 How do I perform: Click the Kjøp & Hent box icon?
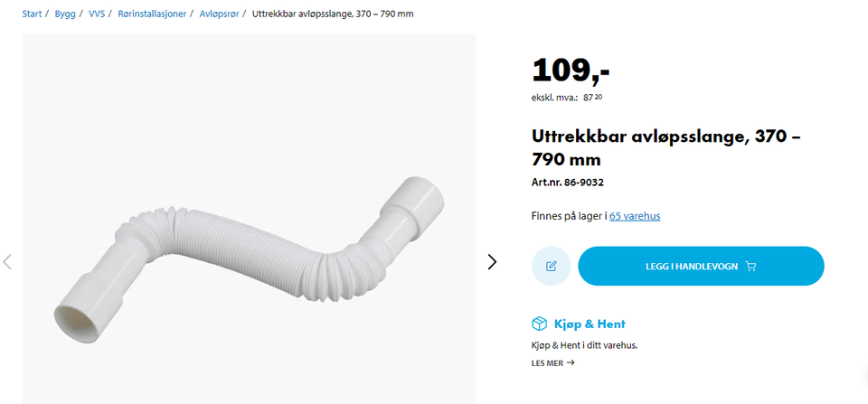[x=539, y=324]
